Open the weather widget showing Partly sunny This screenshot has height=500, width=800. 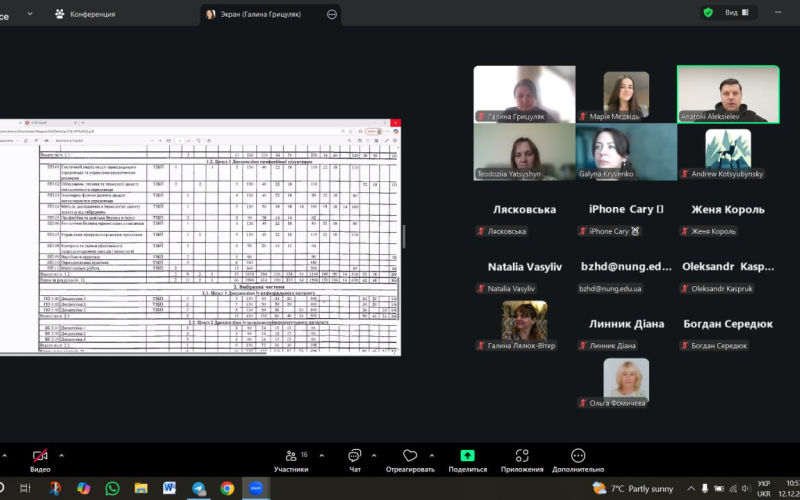[633, 488]
